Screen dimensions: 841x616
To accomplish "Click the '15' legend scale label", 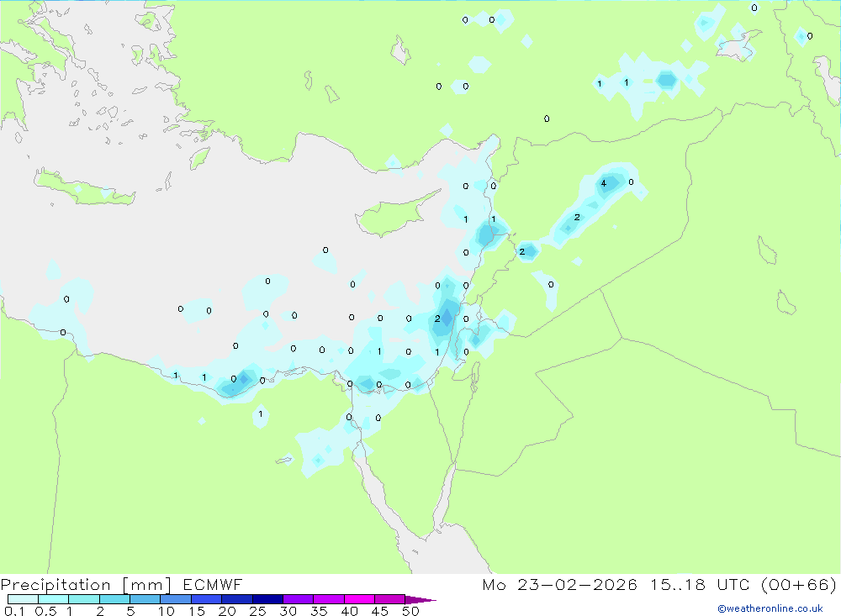I will click(197, 611).
